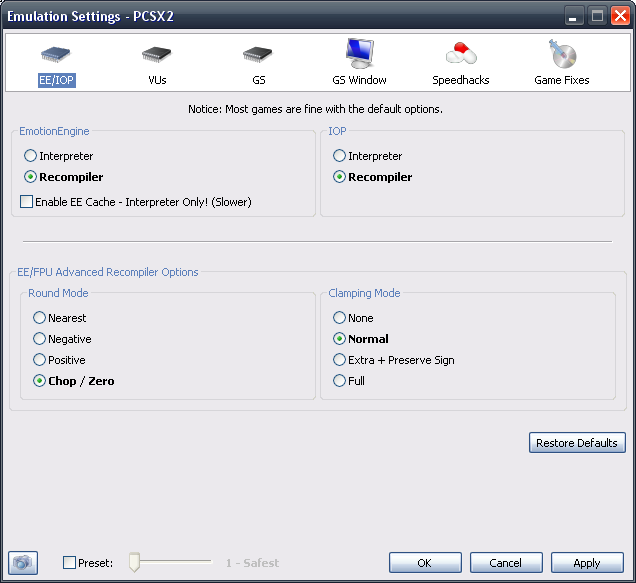Image resolution: width=636 pixels, height=583 pixels.
Task: Click the screenshot camera icon button
Action: click(x=23, y=563)
